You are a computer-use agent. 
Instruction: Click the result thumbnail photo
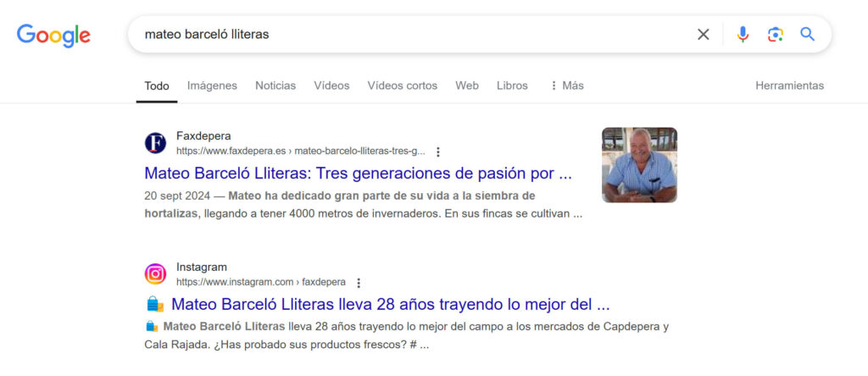(x=639, y=165)
